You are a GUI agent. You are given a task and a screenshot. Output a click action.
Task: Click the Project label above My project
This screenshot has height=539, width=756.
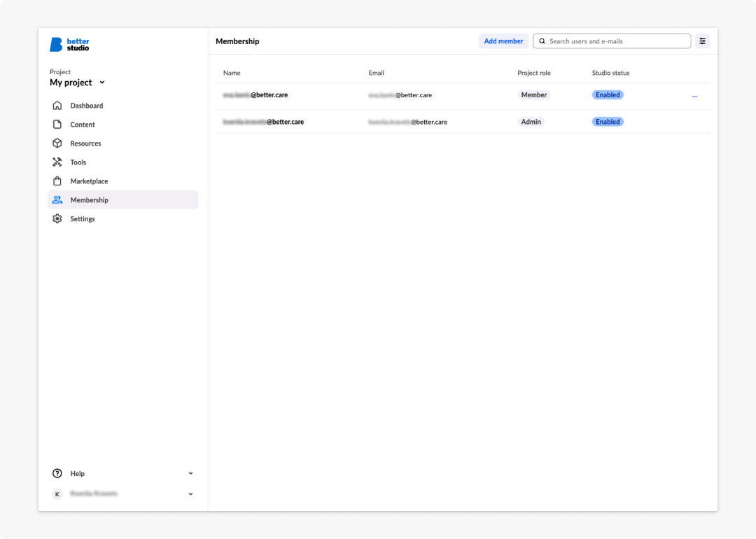(59, 72)
